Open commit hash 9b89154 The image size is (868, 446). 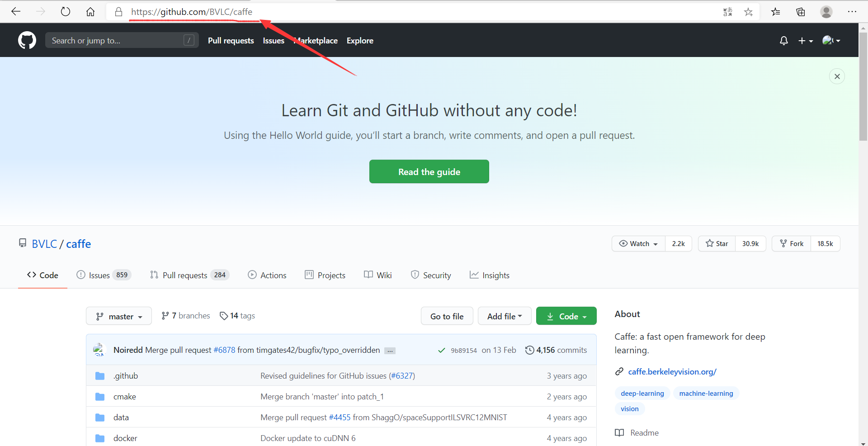[x=464, y=351]
